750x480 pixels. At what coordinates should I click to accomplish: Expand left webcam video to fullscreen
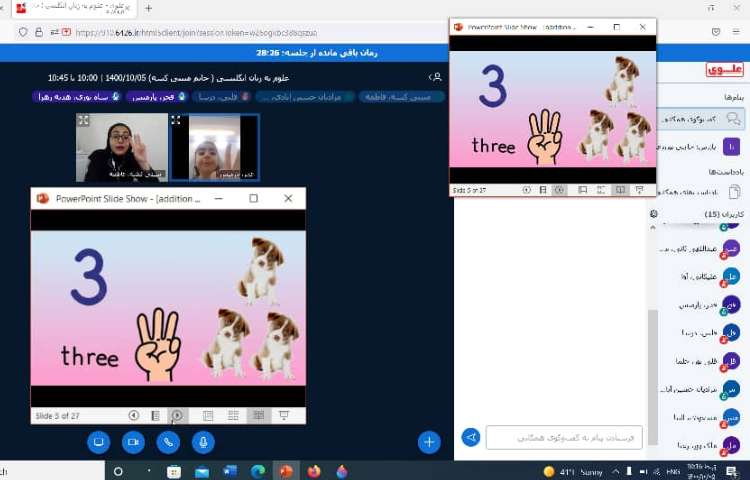click(84, 121)
